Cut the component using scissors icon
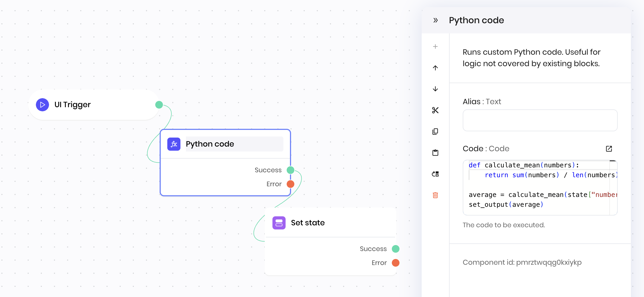Viewport: 644px width, 297px height. pos(435,110)
